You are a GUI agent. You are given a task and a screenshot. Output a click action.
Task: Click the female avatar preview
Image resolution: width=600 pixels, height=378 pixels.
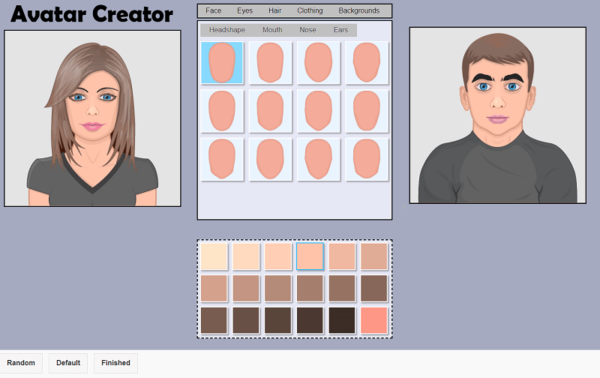[x=93, y=119]
